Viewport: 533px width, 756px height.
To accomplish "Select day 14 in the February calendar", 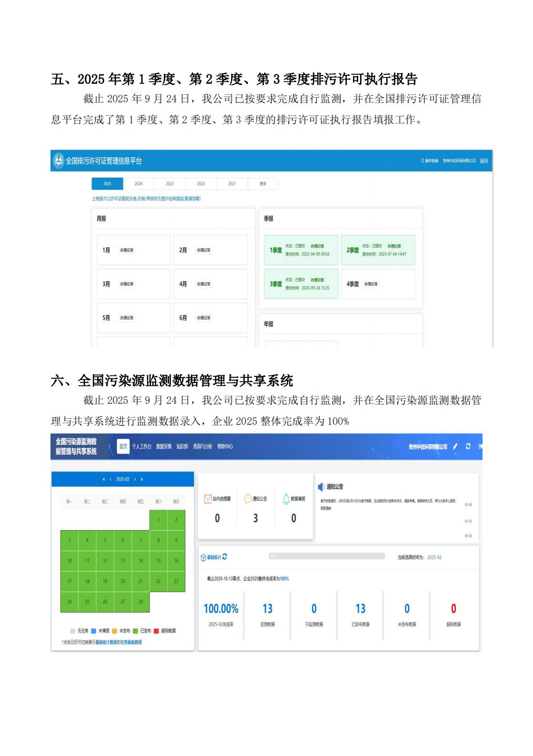I will click(141, 561).
